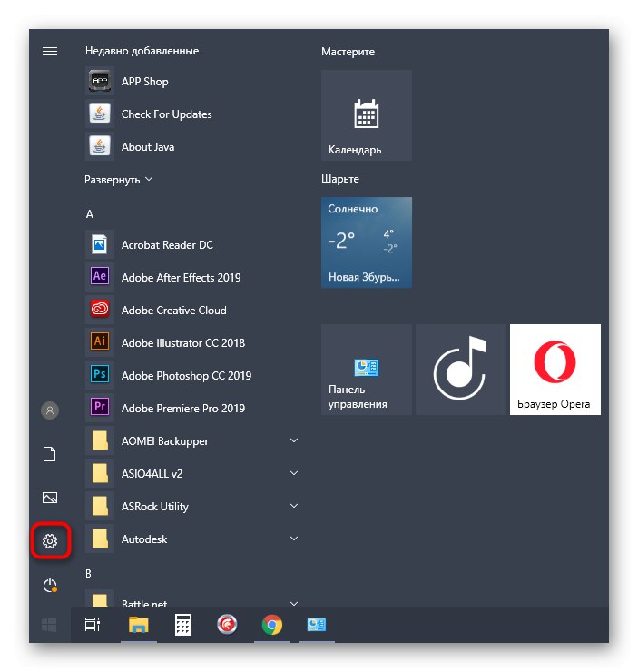The height and width of the screenshot is (672, 638).
Task: Expand the ASIO4ALL v2 folder chevron
Action: (x=294, y=473)
